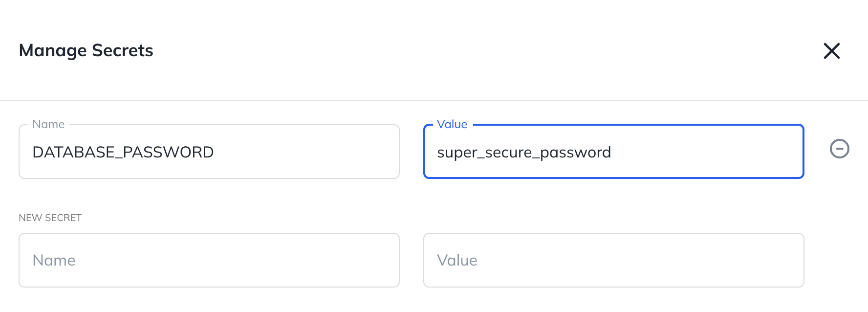
Task: Place cursor after super_secure_password text
Action: click(612, 153)
